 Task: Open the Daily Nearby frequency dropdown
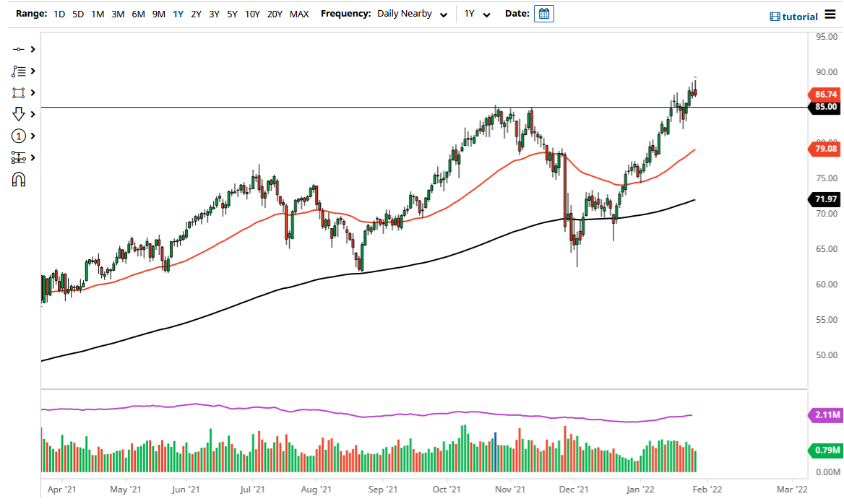(x=412, y=13)
